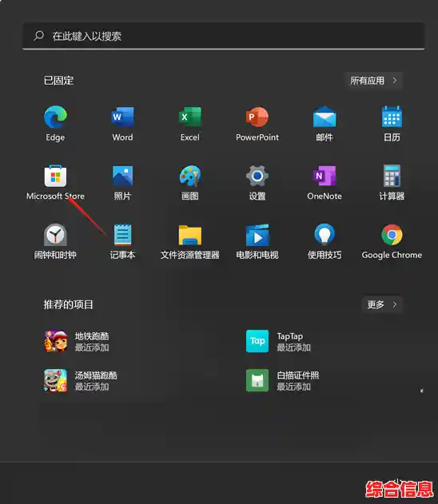Screen dimensions: 438x504
Task: Launch the 画图 paint app
Action: 189,182
